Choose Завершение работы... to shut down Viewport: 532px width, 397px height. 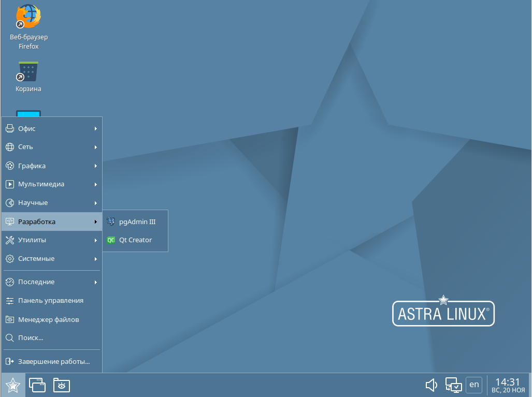[x=52, y=361]
